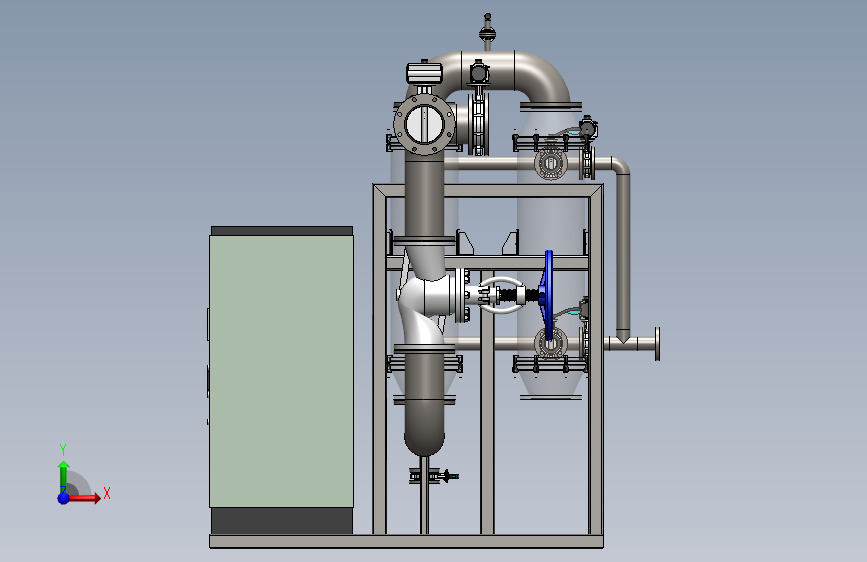The image size is (867, 562).
Task: Click the red X axis arrow on triad
Action: tap(84, 498)
